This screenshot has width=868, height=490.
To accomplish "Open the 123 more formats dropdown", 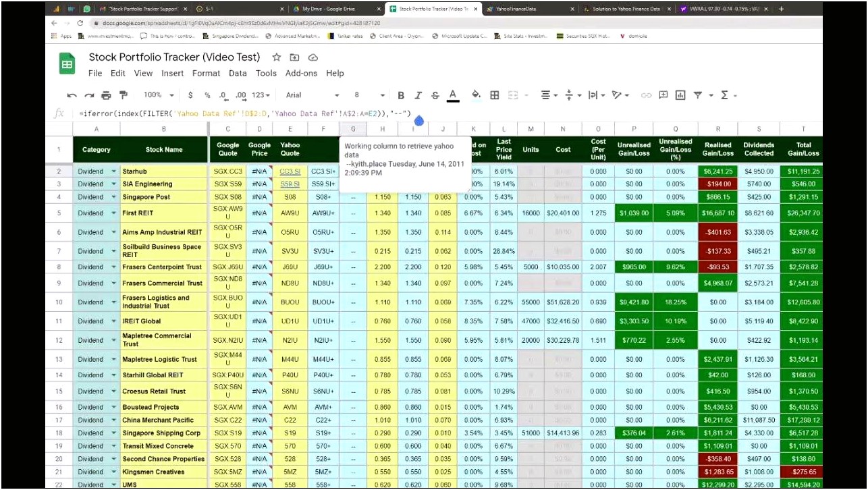I will [261, 95].
